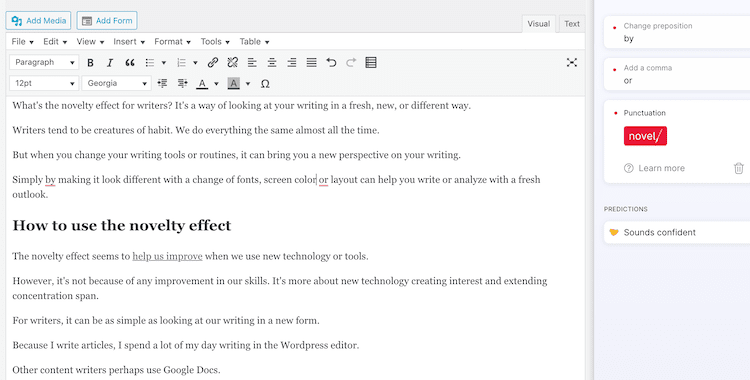Toggle bold formatting
750x380 pixels.
click(90, 63)
